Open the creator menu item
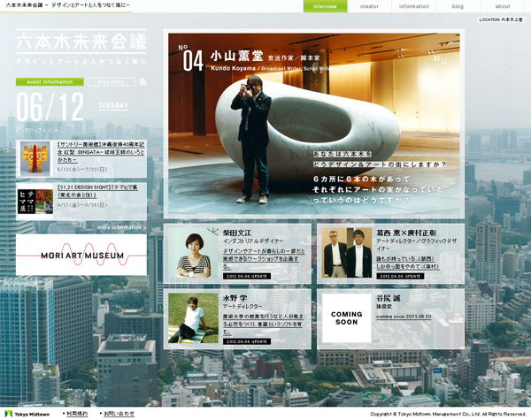531x420 pixels. 370,6
